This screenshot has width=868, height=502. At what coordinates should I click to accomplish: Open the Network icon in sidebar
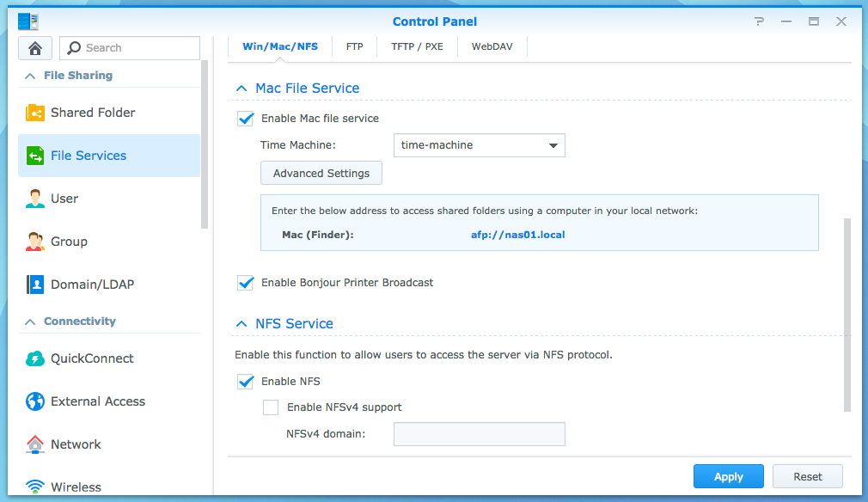coord(35,444)
